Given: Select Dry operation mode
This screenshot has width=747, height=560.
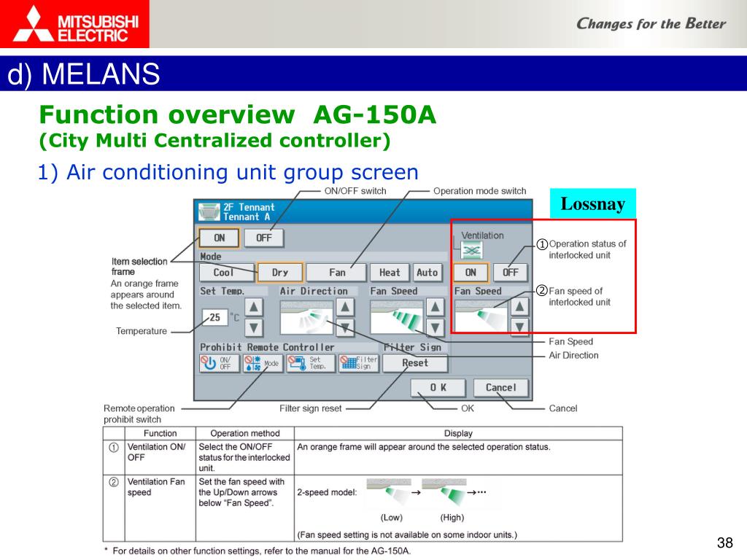Looking at the screenshot, I should (279, 273).
